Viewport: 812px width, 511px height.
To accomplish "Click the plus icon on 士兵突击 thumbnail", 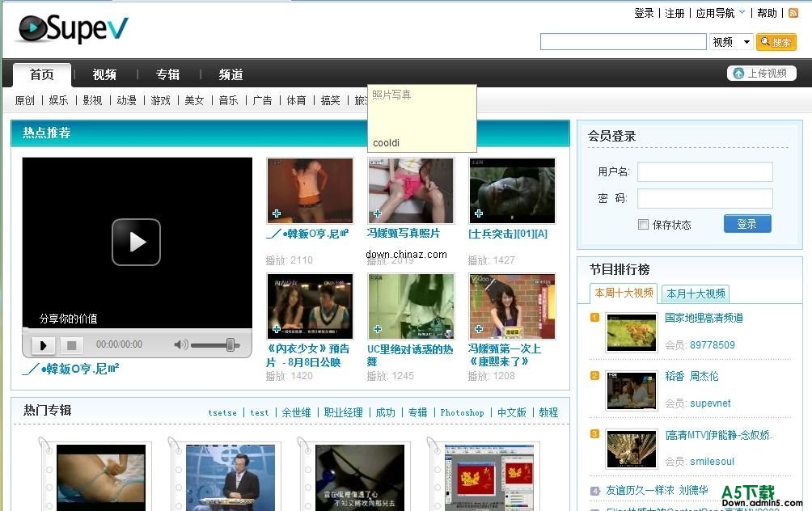I will click(479, 214).
